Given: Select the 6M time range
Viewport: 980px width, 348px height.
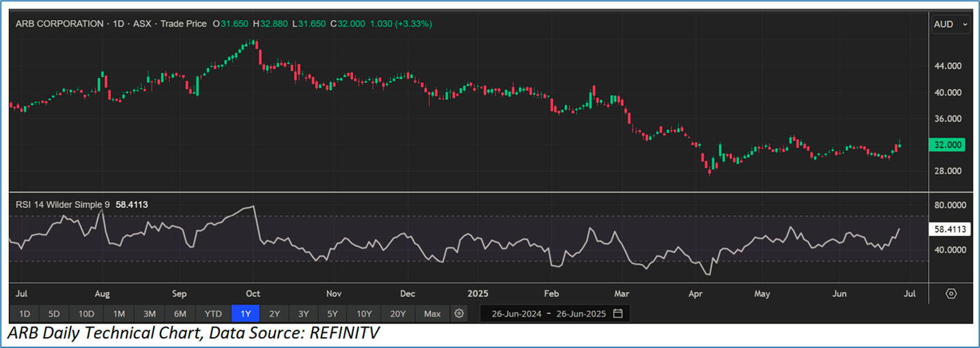Looking at the screenshot, I should coord(180,314).
